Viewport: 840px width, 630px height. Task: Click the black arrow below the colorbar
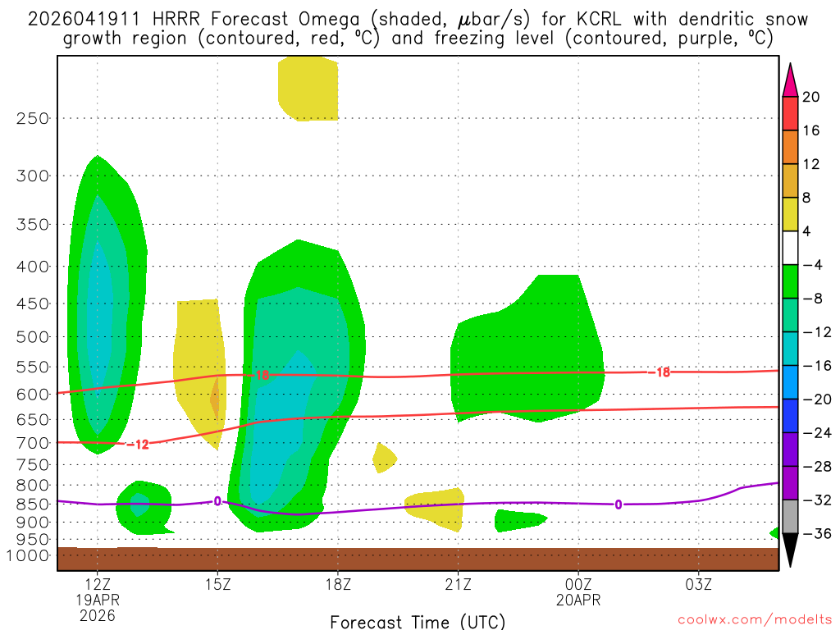click(790, 550)
